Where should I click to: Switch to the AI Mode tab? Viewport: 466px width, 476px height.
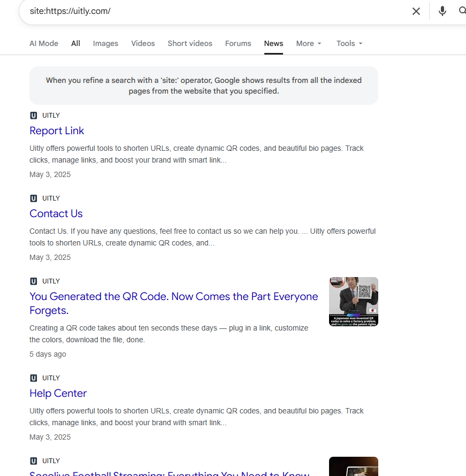click(x=44, y=43)
